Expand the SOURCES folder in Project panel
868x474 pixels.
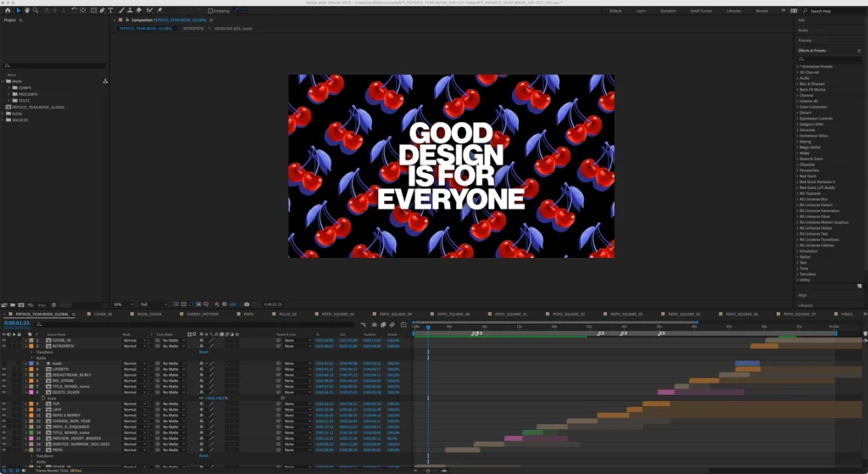pyautogui.click(x=3, y=120)
